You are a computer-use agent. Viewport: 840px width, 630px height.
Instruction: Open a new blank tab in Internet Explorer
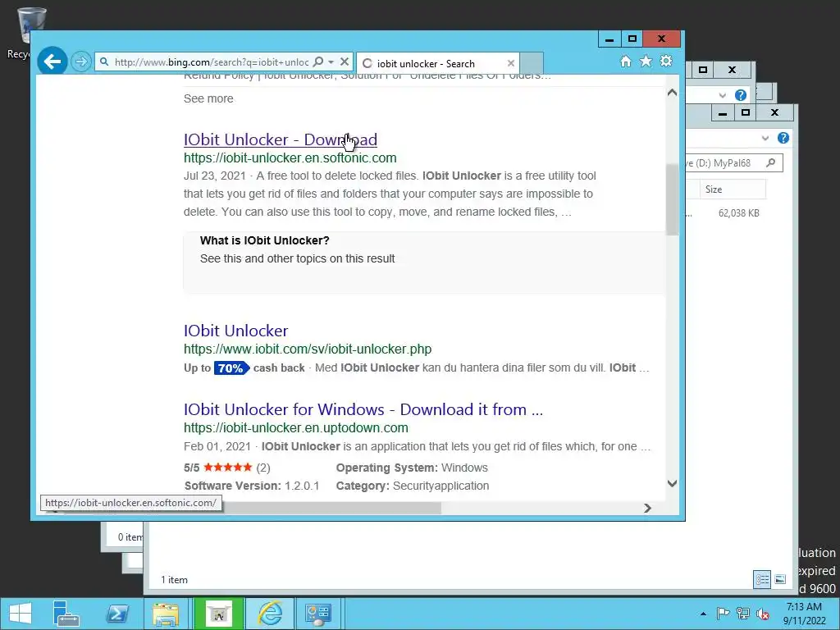[x=532, y=63]
